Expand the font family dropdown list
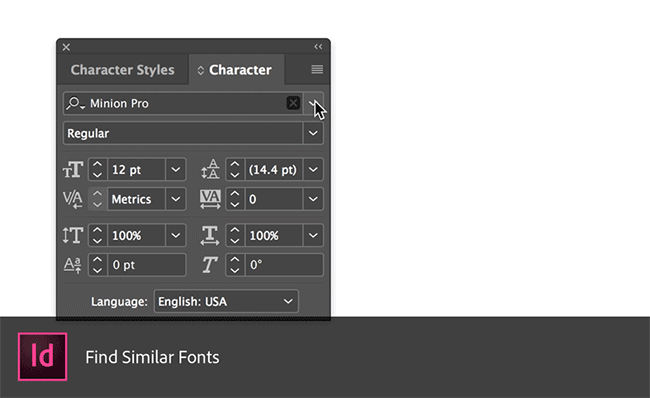The height and width of the screenshot is (398, 650). point(313,103)
